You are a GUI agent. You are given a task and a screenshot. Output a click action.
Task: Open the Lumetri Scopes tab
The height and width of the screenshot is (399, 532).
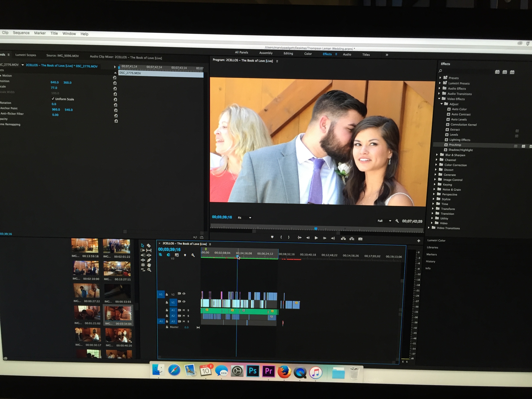(26, 55)
